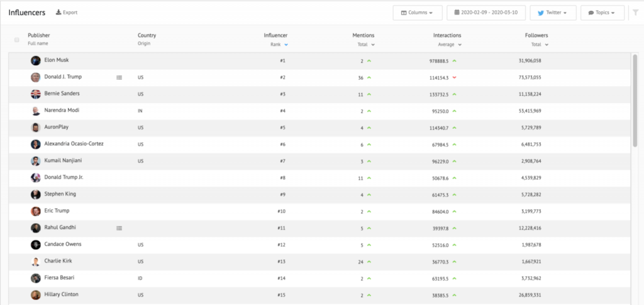Click Charlie Kirk's avatar
This screenshot has width=644, height=305.
point(36,262)
